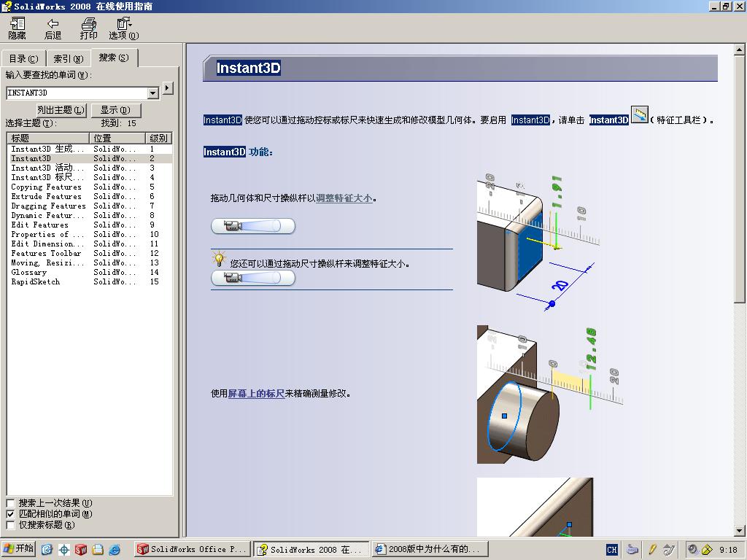
Task: Play the second video camera animation below the tip
Action: click(x=253, y=278)
